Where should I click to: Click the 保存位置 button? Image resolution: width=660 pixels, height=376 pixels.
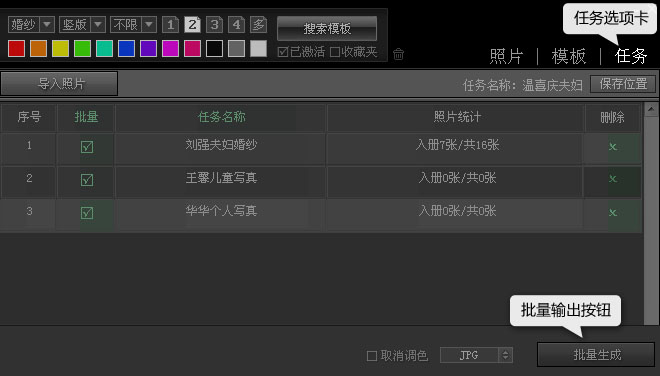pyautogui.click(x=623, y=84)
